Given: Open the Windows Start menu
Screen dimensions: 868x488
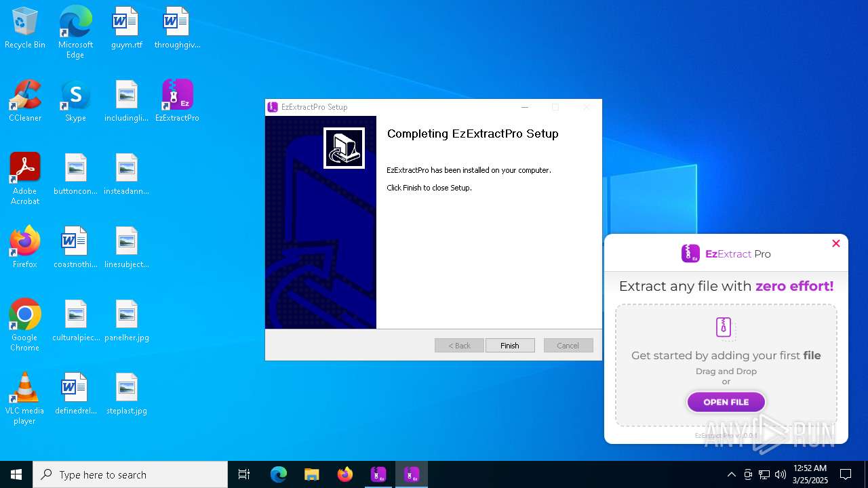Looking at the screenshot, I should tap(16, 474).
